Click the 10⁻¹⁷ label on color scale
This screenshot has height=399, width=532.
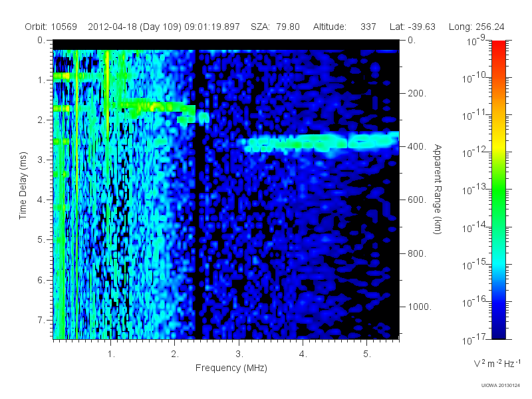pos(474,339)
